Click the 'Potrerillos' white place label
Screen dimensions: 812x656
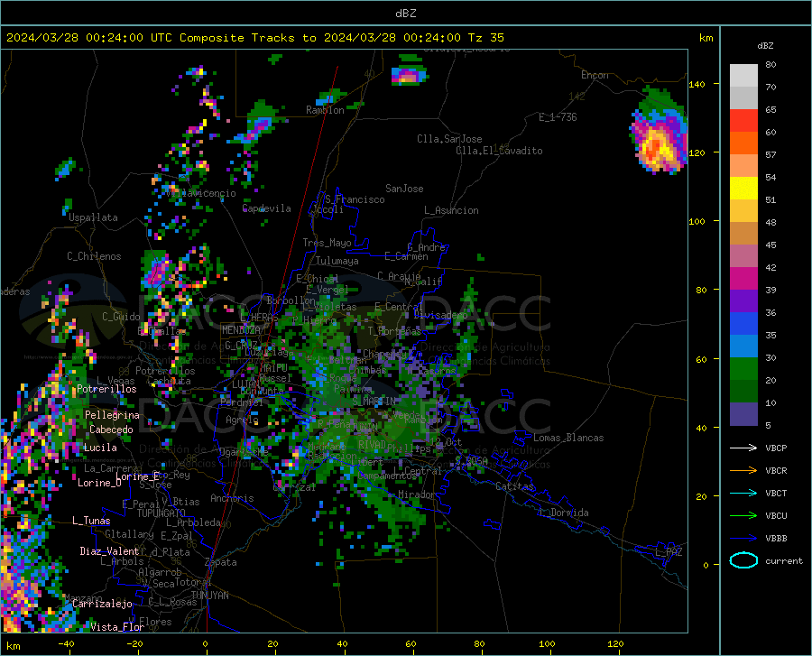click(x=106, y=389)
